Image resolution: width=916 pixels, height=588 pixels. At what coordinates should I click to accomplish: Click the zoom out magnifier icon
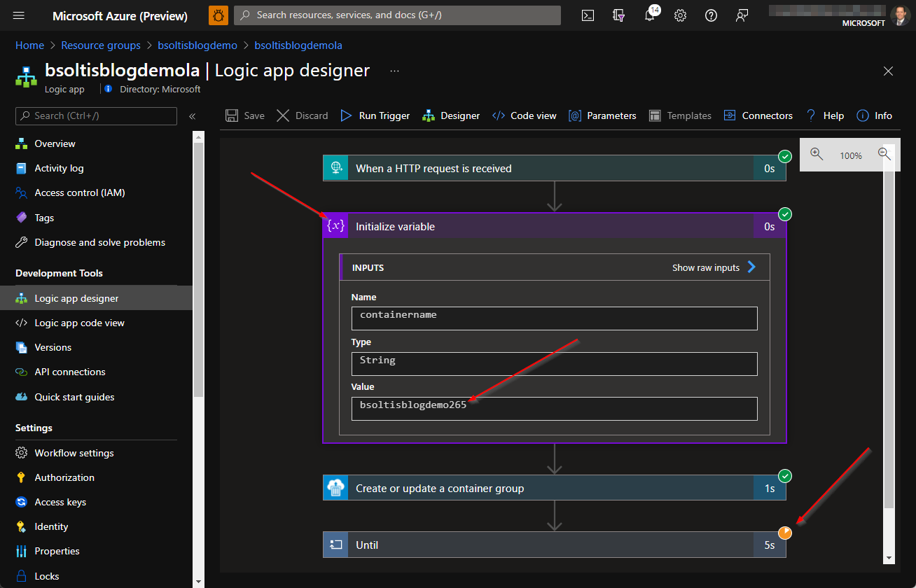point(884,155)
